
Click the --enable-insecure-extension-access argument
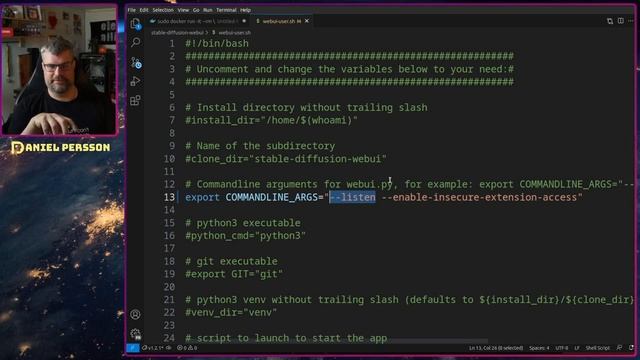[x=479, y=197]
